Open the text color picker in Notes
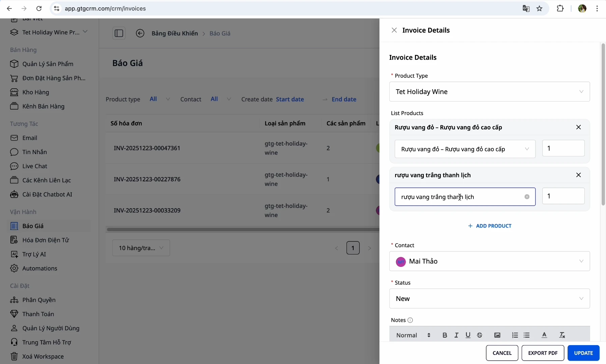606x364 pixels. click(544, 335)
